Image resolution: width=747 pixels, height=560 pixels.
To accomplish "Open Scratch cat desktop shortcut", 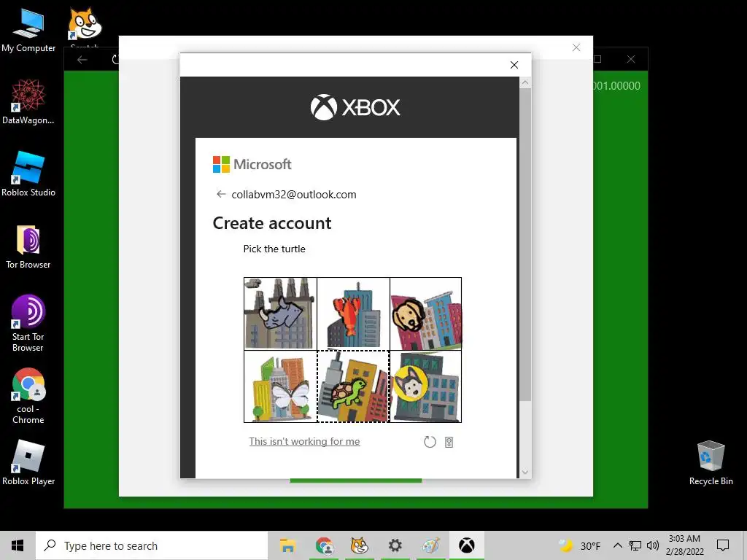I will coord(85,26).
